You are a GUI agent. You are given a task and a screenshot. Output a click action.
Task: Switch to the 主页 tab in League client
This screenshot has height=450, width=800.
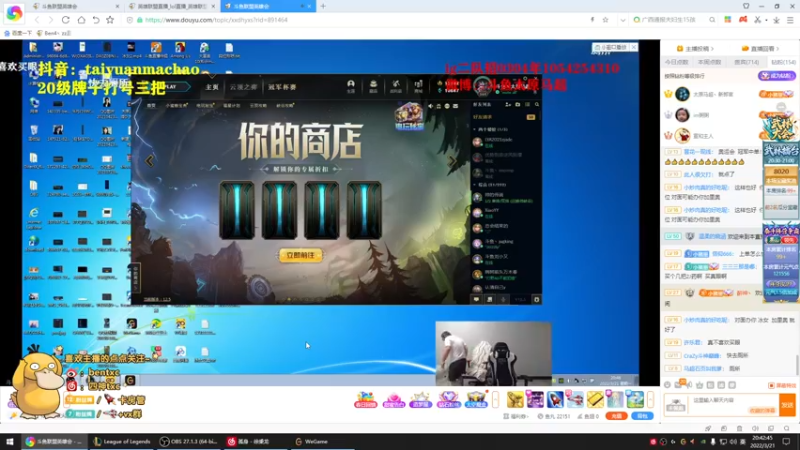click(x=212, y=87)
